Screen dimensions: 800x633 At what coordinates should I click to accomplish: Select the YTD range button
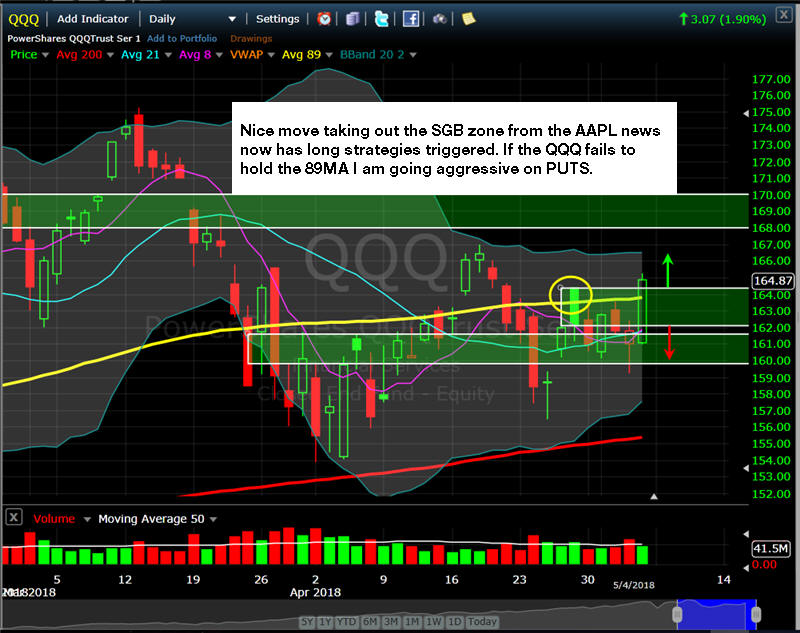346,621
